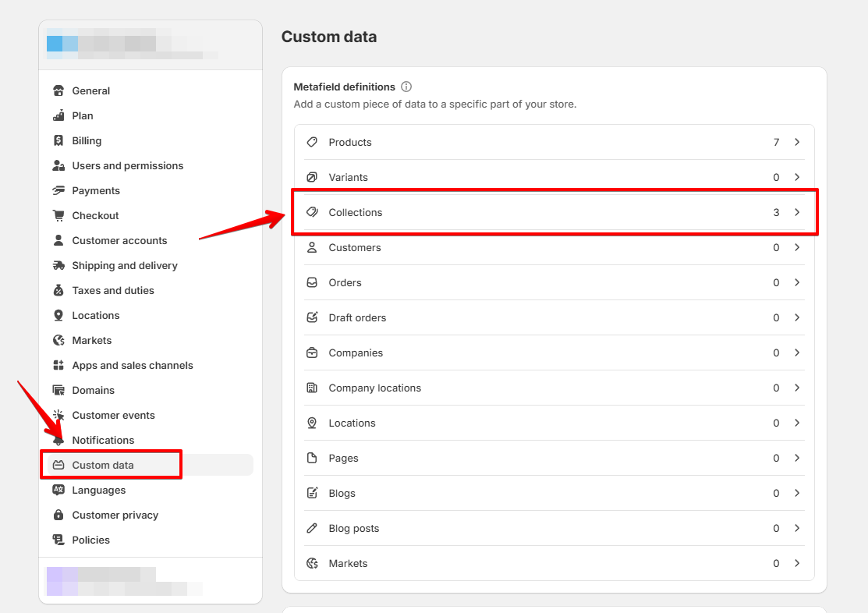Click the blurred store name header

[x=133, y=44]
